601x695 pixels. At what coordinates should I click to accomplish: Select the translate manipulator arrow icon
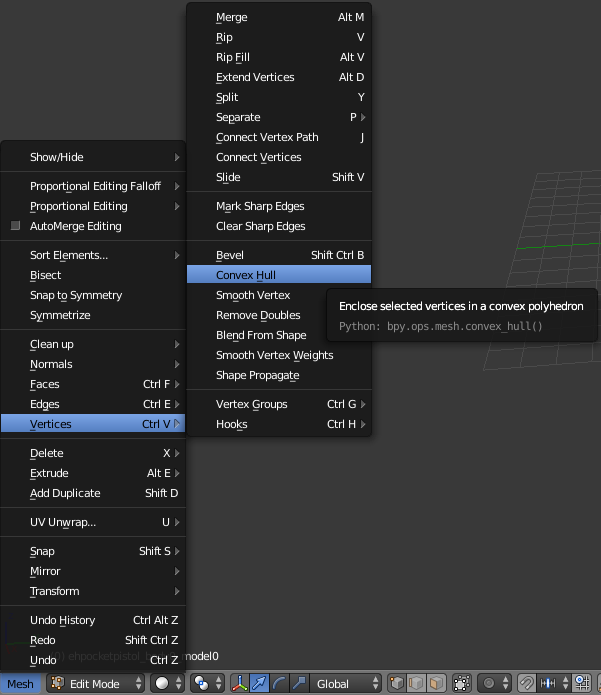(x=260, y=684)
